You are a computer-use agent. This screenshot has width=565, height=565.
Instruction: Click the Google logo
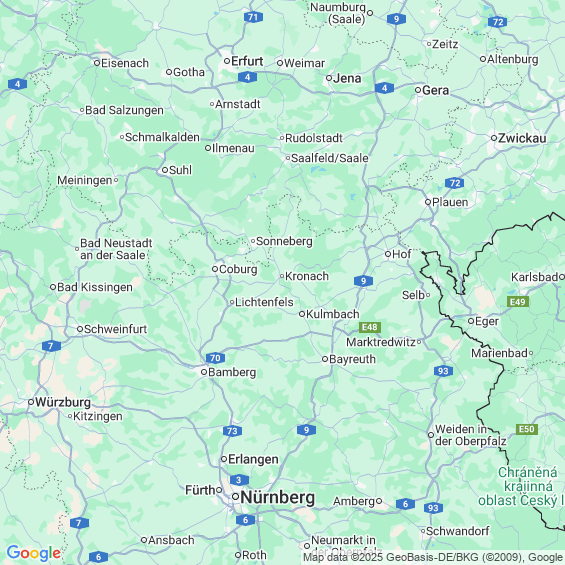(x=34, y=553)
